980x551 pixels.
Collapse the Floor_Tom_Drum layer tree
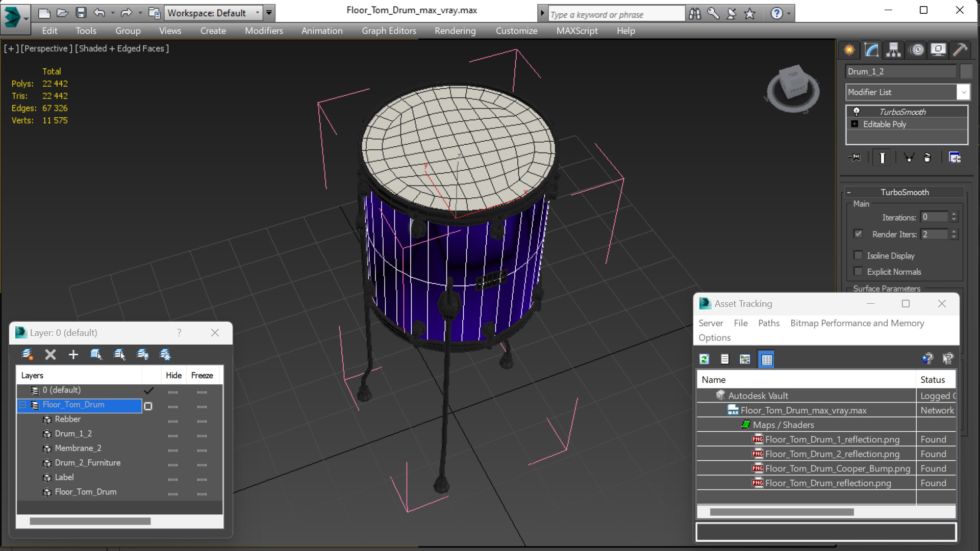click(23, 405)
